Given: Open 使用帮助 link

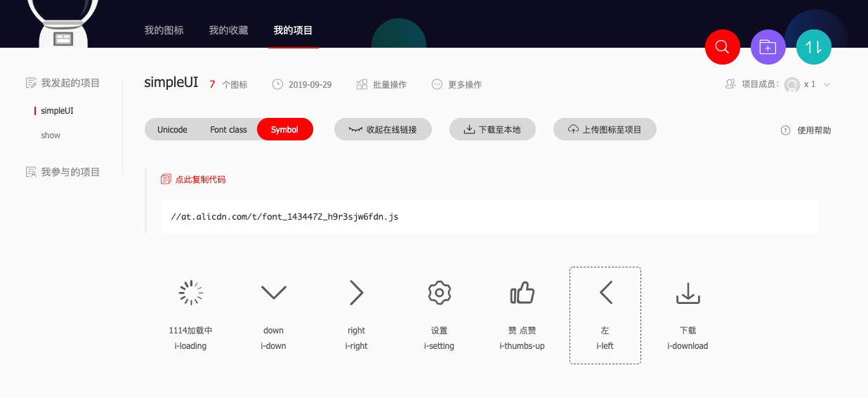Looking at the screenshot, I should 814,131.
